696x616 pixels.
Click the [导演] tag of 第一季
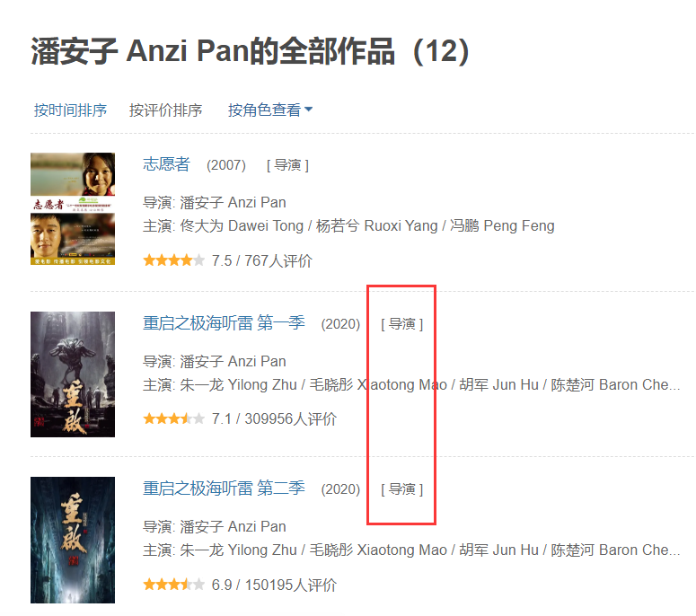tap(402, 324)
